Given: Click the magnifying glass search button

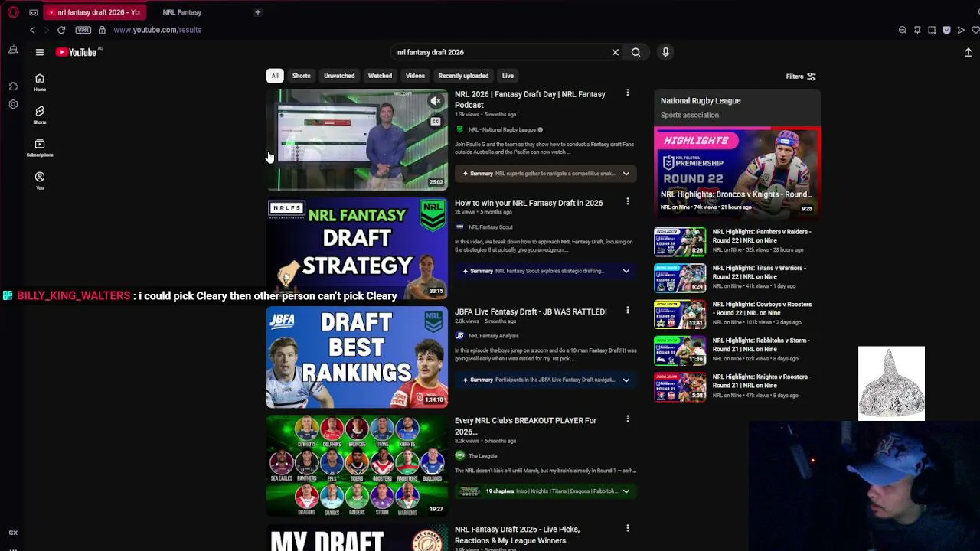Looking at the screenshot, I should pos(635,52).
